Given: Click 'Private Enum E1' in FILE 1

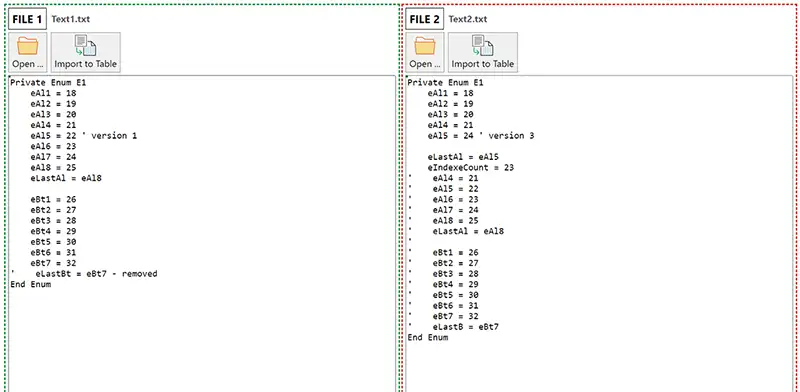Looking at the screenshot, I should (x=48, y=83).
